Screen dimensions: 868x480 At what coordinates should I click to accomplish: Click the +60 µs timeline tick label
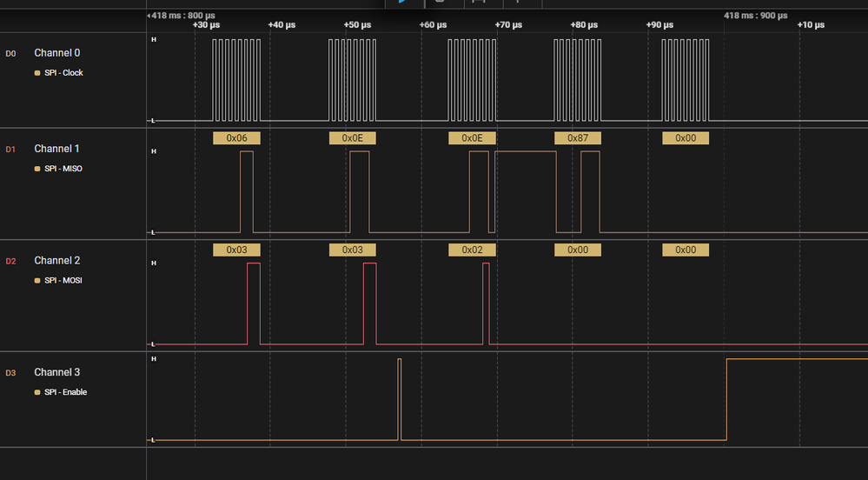click(433, 25)
